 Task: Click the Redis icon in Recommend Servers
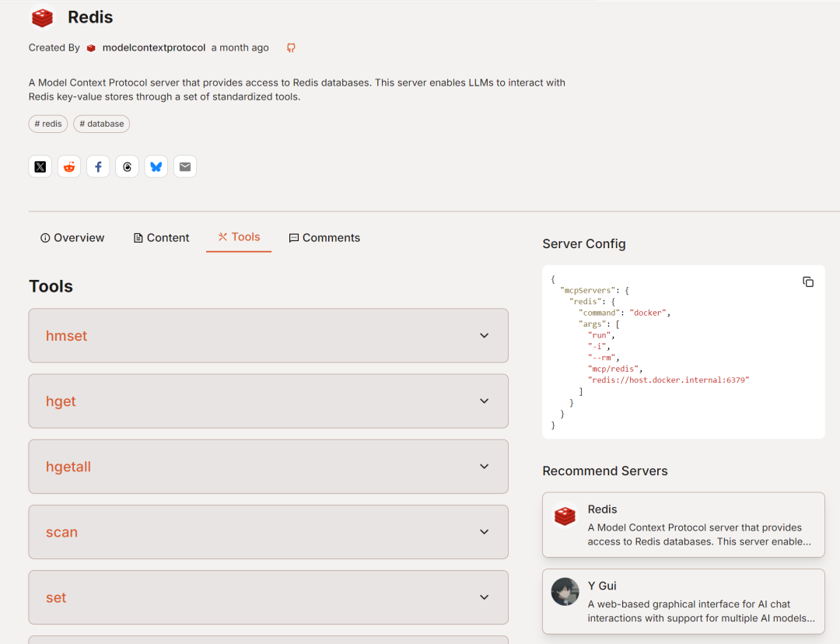pyautogui.click(x=565, y=516)
